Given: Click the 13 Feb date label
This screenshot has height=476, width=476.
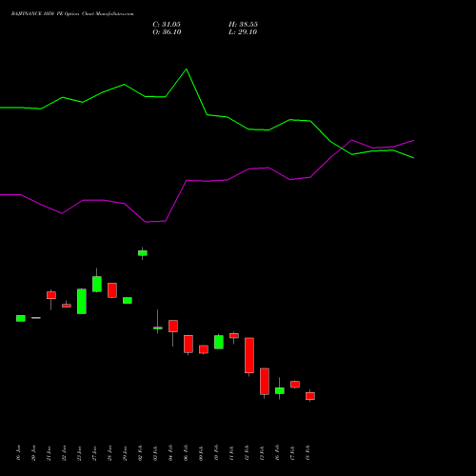Looking at the screenshot, I should (x=262, y=453).
